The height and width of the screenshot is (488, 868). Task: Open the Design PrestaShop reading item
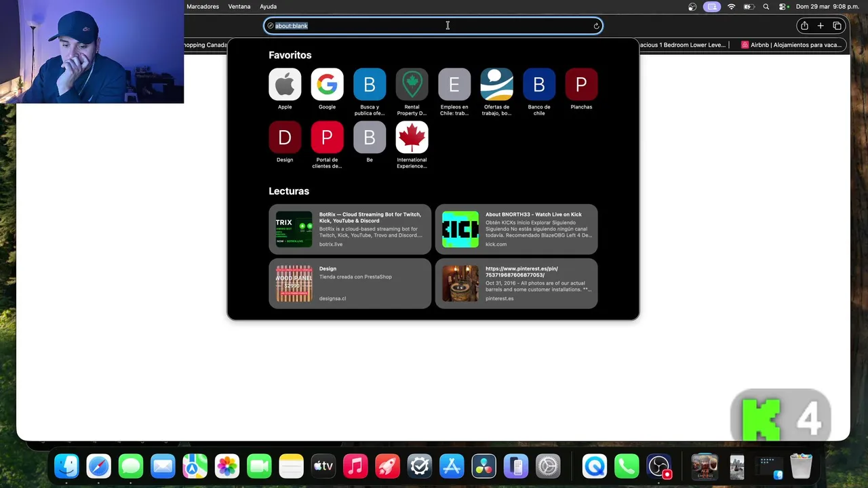tap(350, 283)
